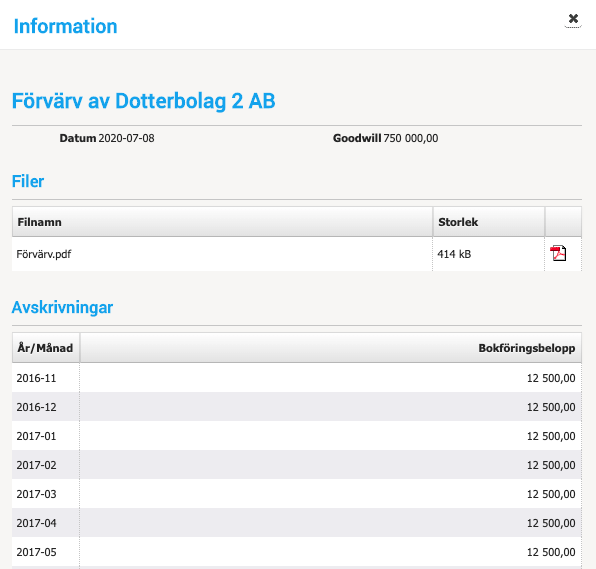Select the 2017-04 depreciation row
This screenshot has height=569, width=596.
coord(296,523)
